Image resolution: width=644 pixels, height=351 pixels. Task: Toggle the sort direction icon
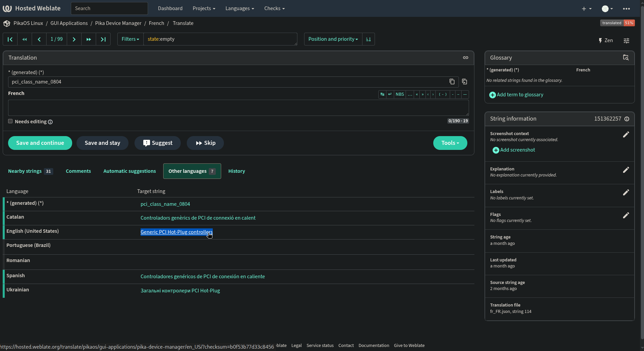[369, 39]
